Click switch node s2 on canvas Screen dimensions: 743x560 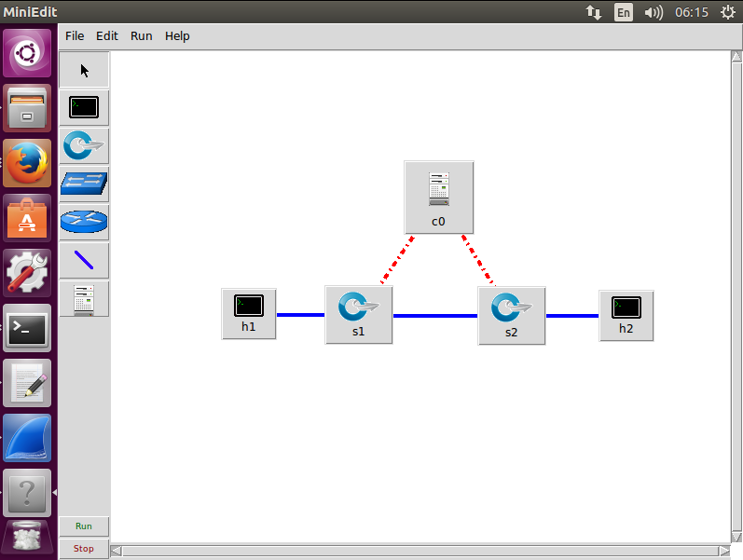[512, 316]
